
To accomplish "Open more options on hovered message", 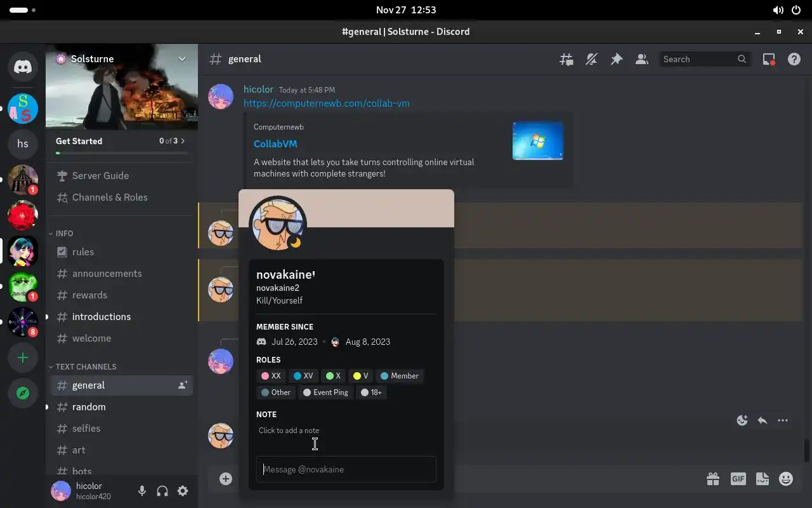I will coord(783,420).
